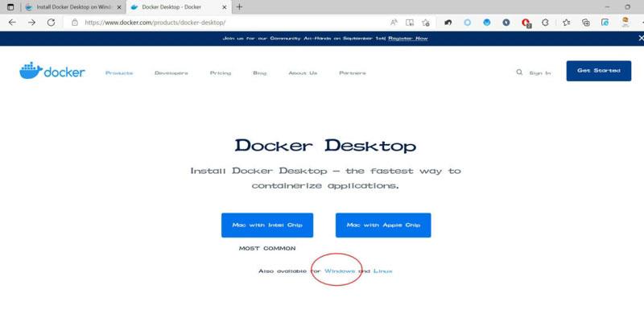
Task: Click the MOST COMMON label
Action: (267, 248)
